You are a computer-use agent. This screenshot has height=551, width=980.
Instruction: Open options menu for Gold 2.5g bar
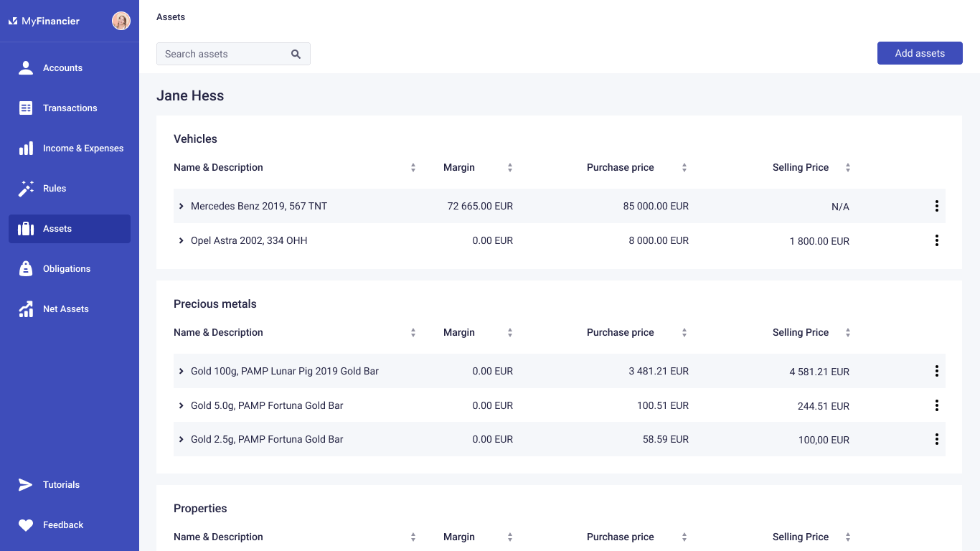click(x=936, y=440)
